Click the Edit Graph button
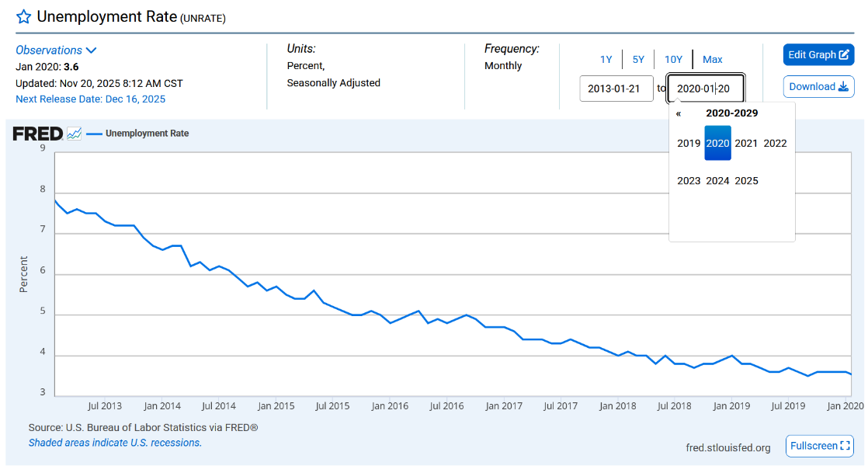The height and width of the screenshot is (466, 868). coord(818,55)
